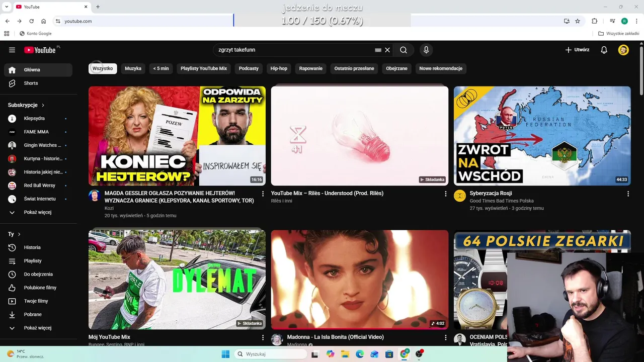644x362 pixels.
Task: Click the Wyszukaj taskbar search box
Action: point(271,354)
